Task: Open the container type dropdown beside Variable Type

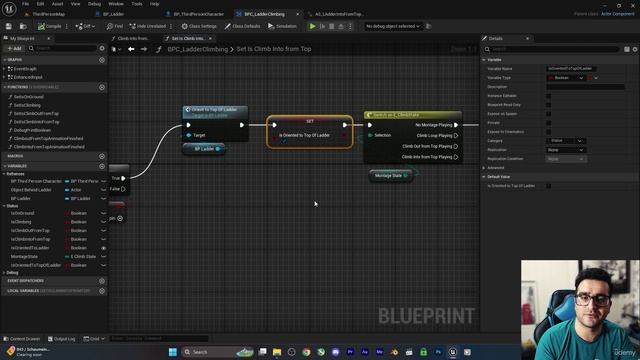Action: (x=593, y=78)
